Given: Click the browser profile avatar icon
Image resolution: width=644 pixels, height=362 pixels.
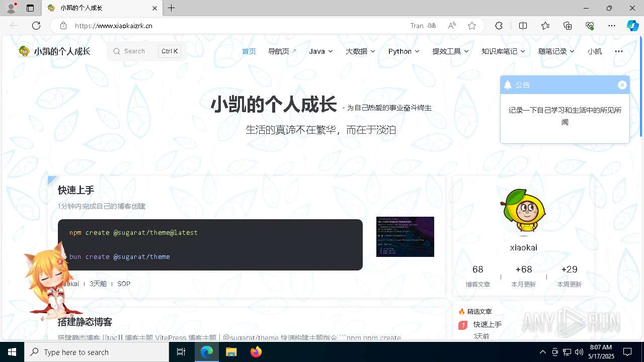Looking at the screenshot, I should tap(11, 8).
